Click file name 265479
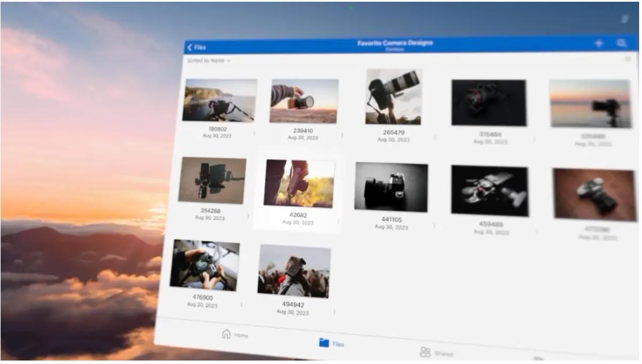The width and height of the screenshot is (642, 364). 394,132
